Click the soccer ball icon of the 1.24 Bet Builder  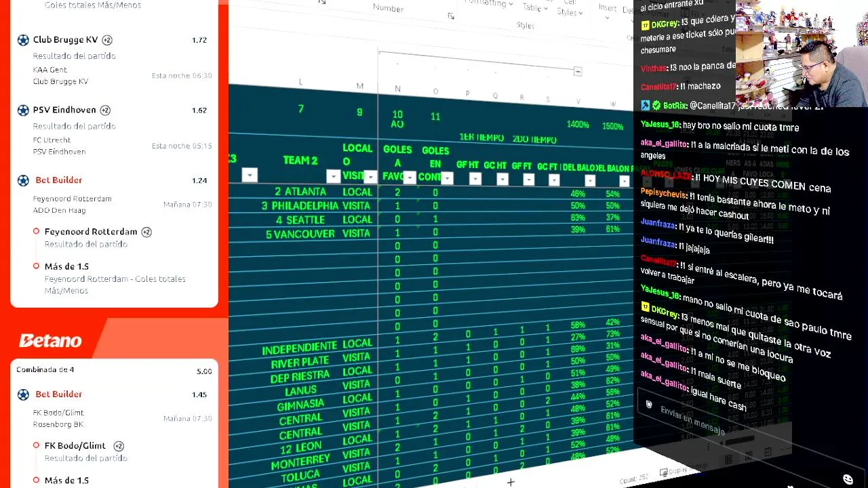click(23, 180)
